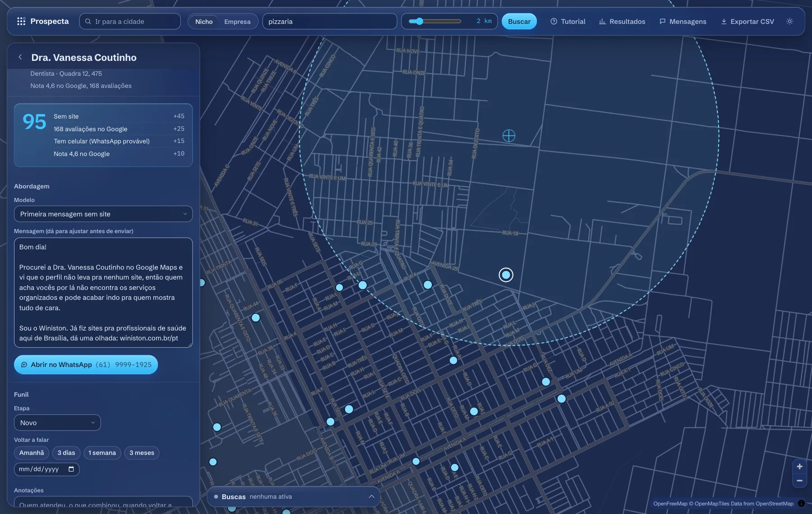Click the map pin near Rua Quarenta e Oito
Screen dimensions: 812x514
click(x=256, y=317)
